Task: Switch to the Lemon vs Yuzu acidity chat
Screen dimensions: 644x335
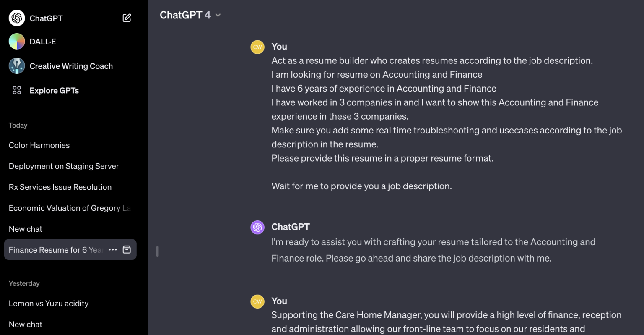Action: pyautogui.click(x=48, y=303)
